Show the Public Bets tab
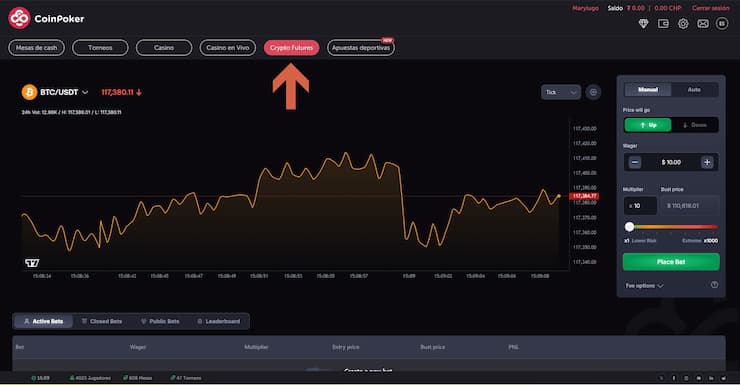Image resolution: width=740 pixels, height=385 pixels. pos(160,321)
